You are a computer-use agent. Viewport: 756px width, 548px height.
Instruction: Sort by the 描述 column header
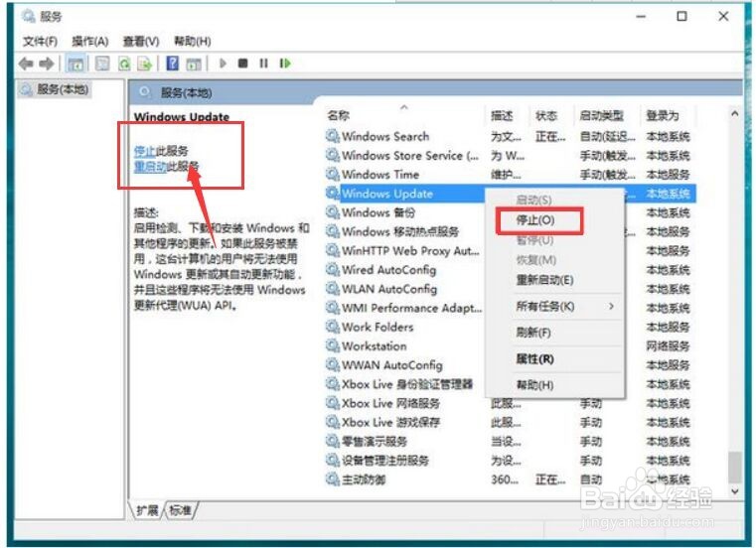(502, 116)
